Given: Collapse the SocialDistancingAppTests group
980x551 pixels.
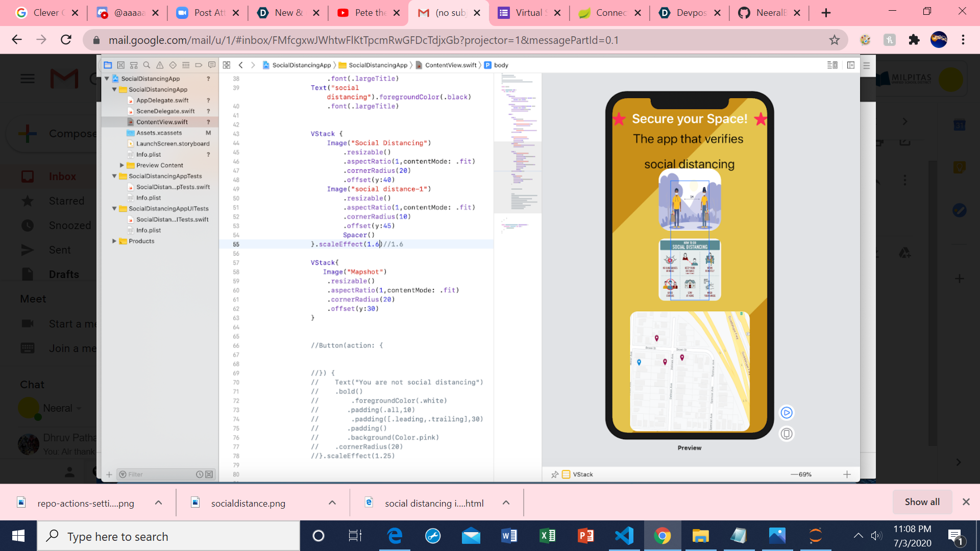Looking at the screenshot, I should pyautogui.click(x=115, y=176).
